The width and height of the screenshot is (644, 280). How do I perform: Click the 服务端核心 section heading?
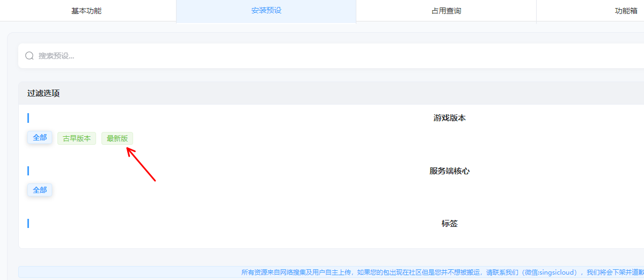point(449,171)
